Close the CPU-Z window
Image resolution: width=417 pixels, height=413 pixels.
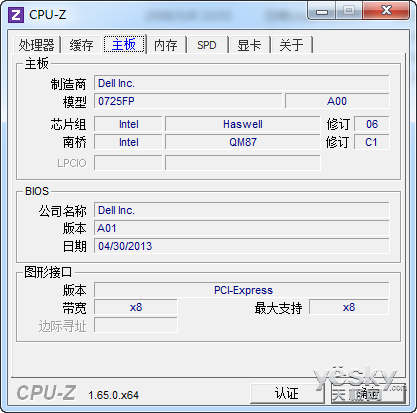(x=386, y=11)
